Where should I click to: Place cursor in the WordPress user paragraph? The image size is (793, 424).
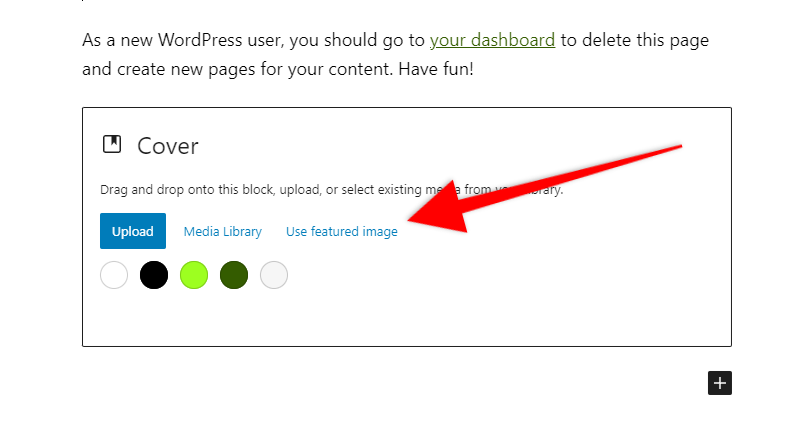pos(395,54)
